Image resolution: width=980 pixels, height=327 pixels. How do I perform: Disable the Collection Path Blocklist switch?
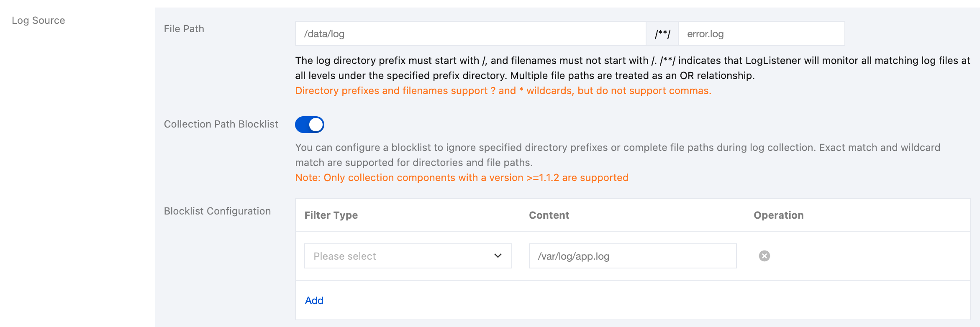coord(310,125)
